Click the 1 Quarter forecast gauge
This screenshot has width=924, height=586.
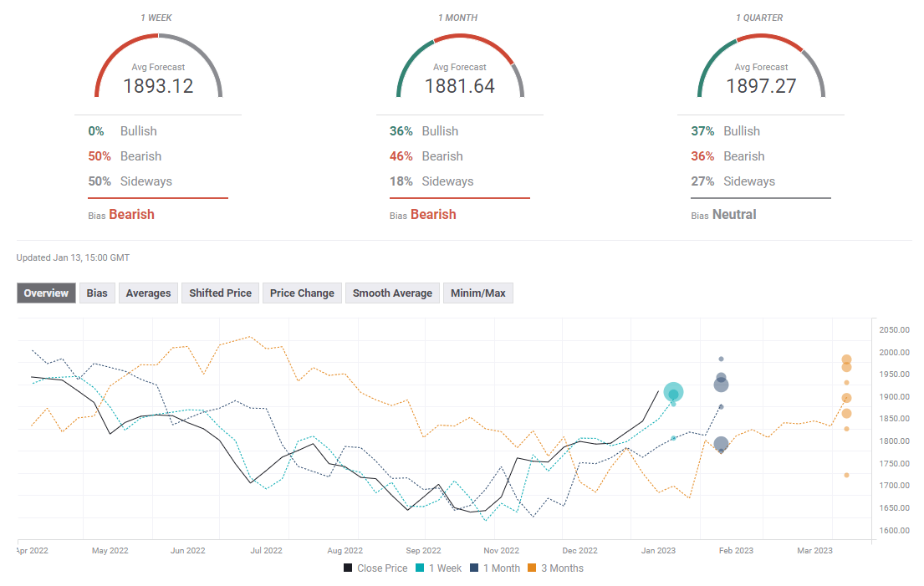[x=761, y=67]
